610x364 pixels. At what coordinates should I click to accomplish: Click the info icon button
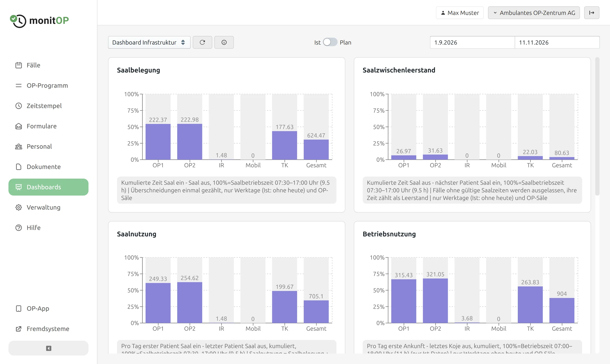(224, 42)
